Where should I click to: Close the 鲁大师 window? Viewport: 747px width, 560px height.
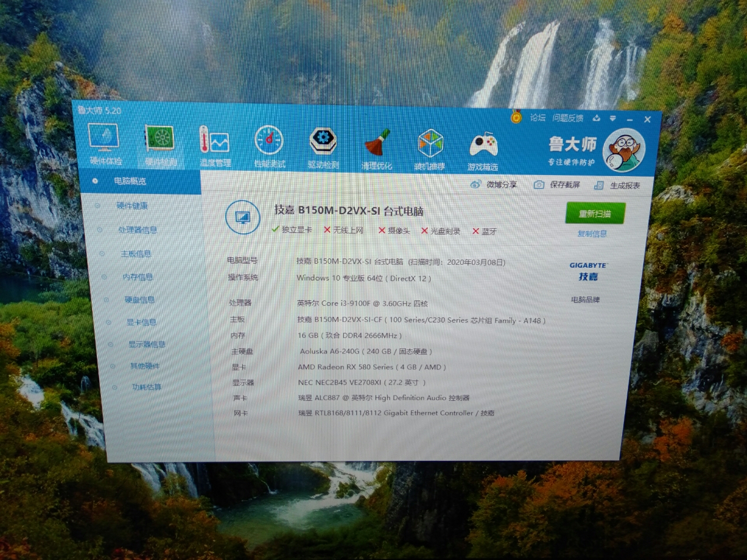647,120
